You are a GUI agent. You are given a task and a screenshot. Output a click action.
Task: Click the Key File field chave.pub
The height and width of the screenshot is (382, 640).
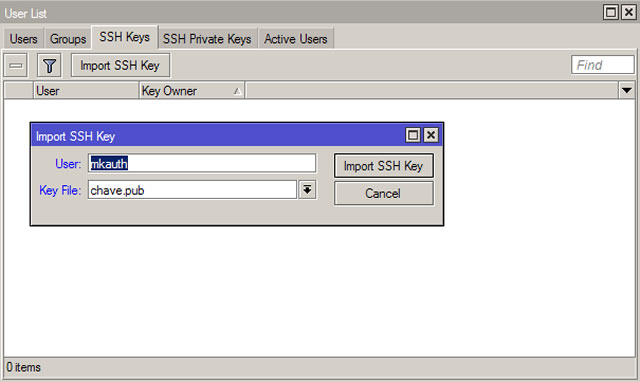tap(192, 190)
